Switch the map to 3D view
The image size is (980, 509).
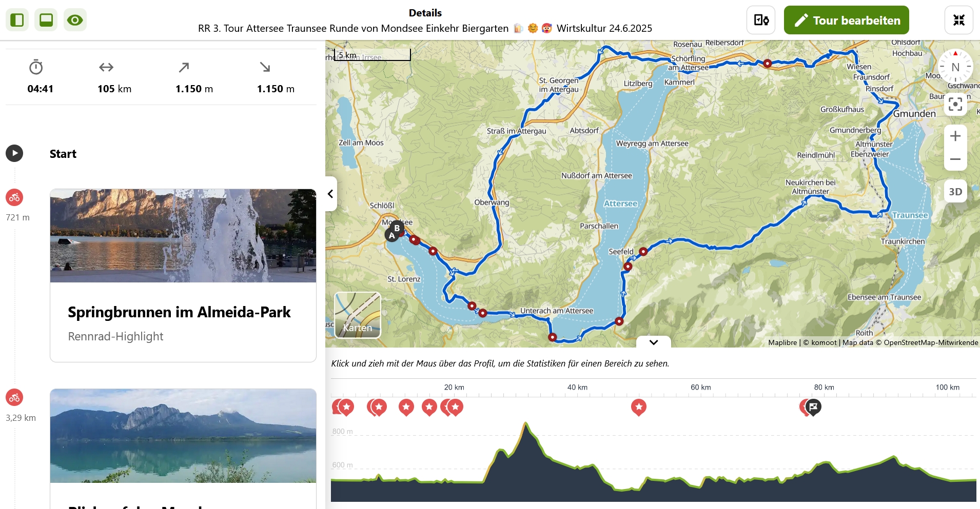coord(955,192)
